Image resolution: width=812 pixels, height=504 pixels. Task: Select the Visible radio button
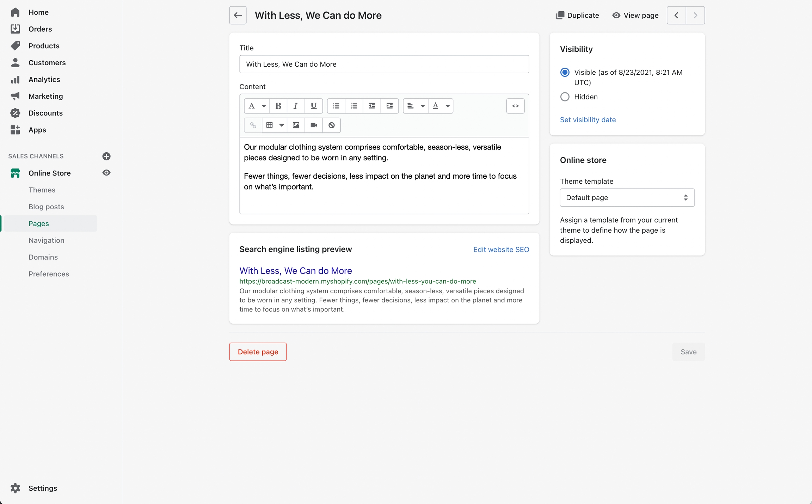point(565,72)
